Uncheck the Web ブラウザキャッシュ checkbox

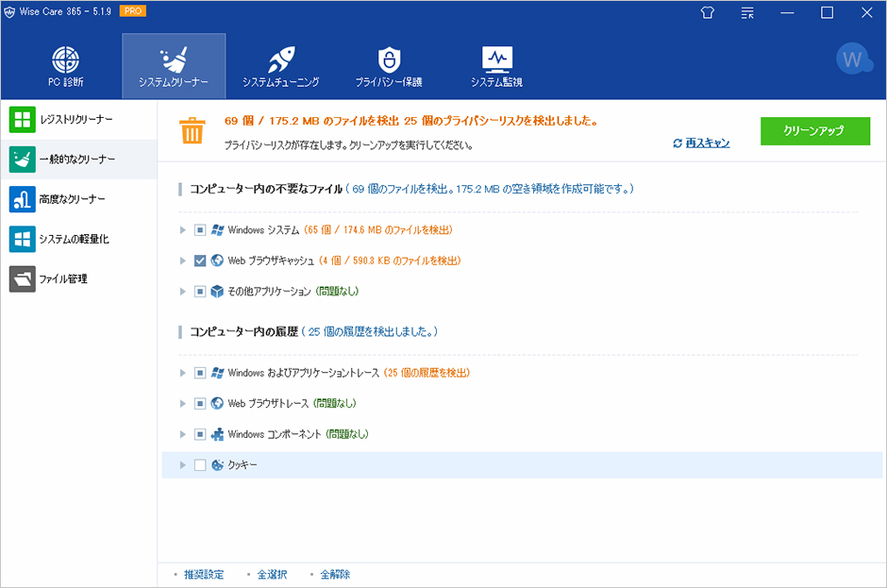click(x=200, y=260)
